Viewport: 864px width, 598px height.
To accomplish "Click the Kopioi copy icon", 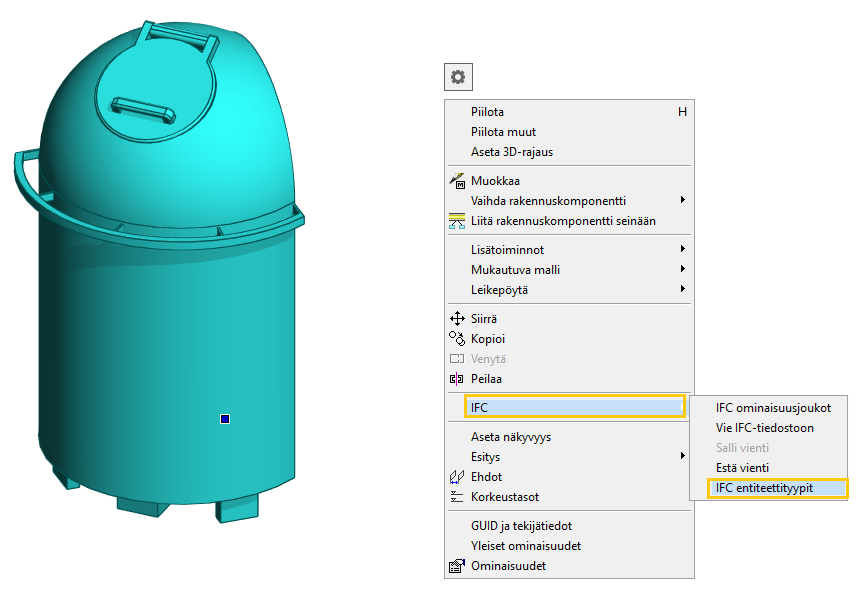I will (457, 338).
